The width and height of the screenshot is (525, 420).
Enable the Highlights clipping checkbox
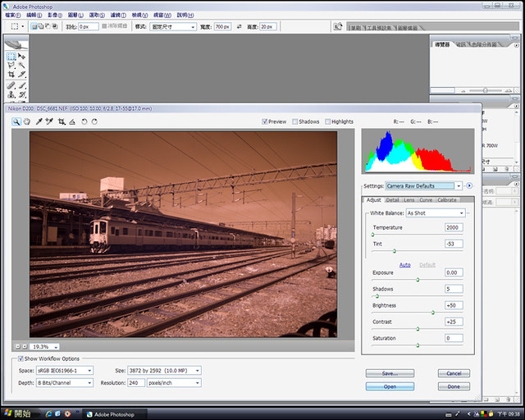(327, 121)
